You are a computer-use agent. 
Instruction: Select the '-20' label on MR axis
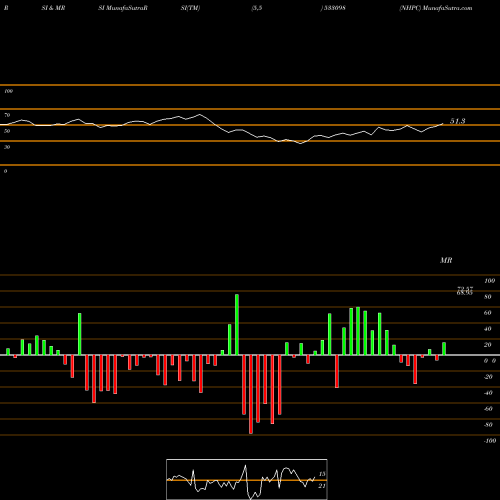tap(488, 377)
